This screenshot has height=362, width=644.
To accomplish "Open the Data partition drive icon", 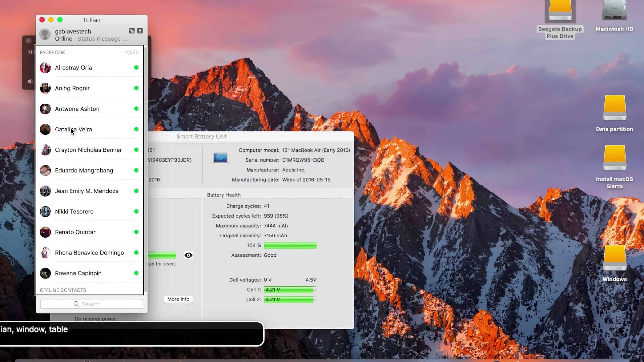I will click(614, 108).
